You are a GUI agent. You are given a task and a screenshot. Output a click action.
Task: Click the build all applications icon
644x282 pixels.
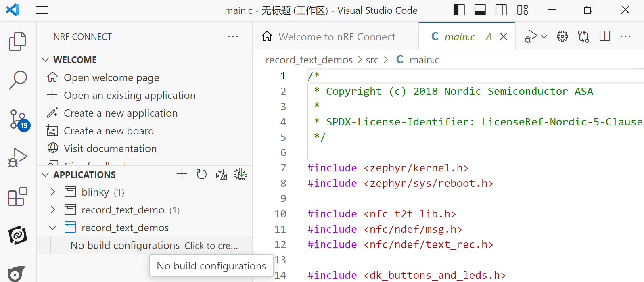(221, 174)
